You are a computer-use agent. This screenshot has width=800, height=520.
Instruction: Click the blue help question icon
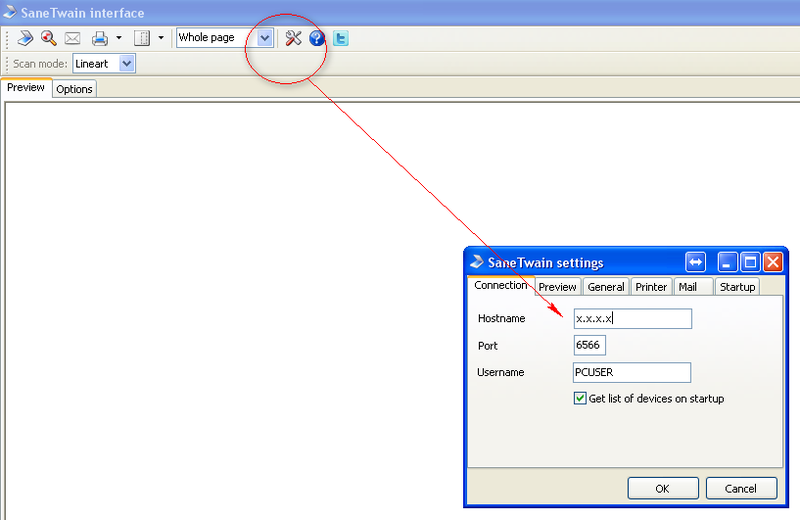pos(317,38)
